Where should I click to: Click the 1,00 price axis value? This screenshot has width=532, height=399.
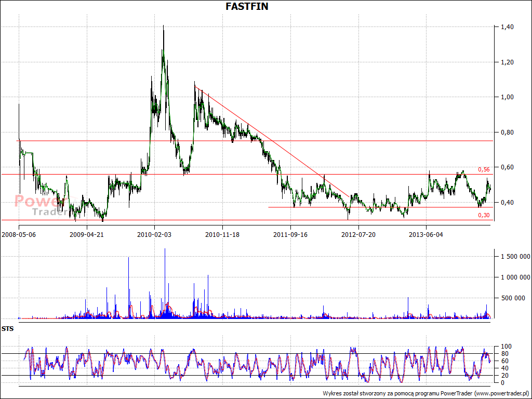point(507,97)
